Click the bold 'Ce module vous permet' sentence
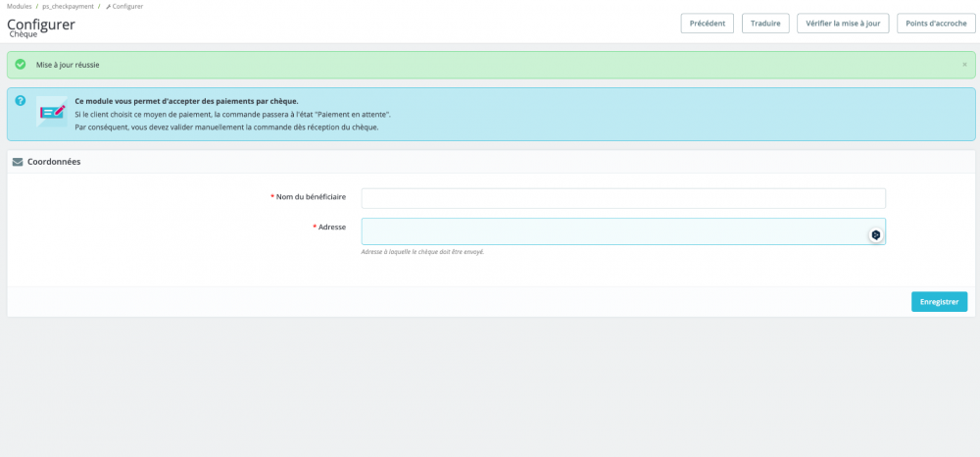The height and width of the screenshot is (457, 980). [x=186, y=101]
